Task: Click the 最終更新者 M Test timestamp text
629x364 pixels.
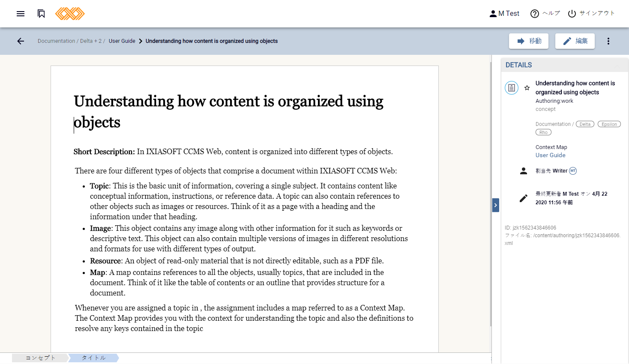Action: click(571, 198)
